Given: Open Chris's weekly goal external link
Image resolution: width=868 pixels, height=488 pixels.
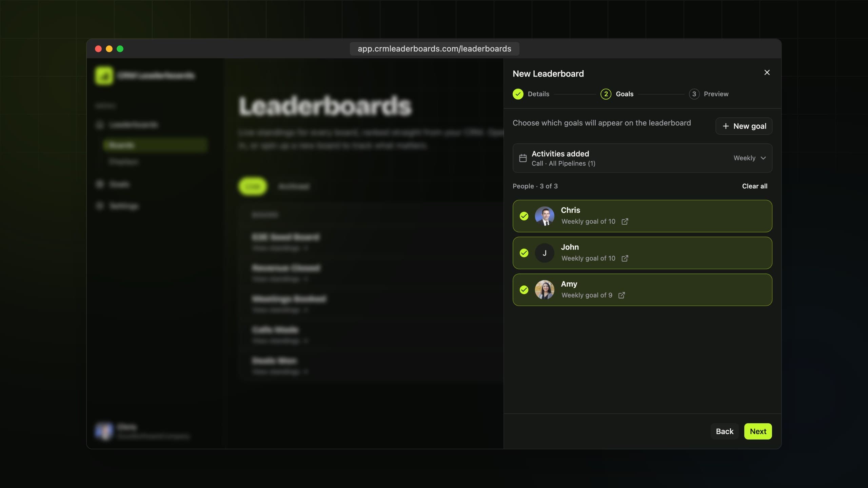Looking at the screenshot, I should pos(625,222).
